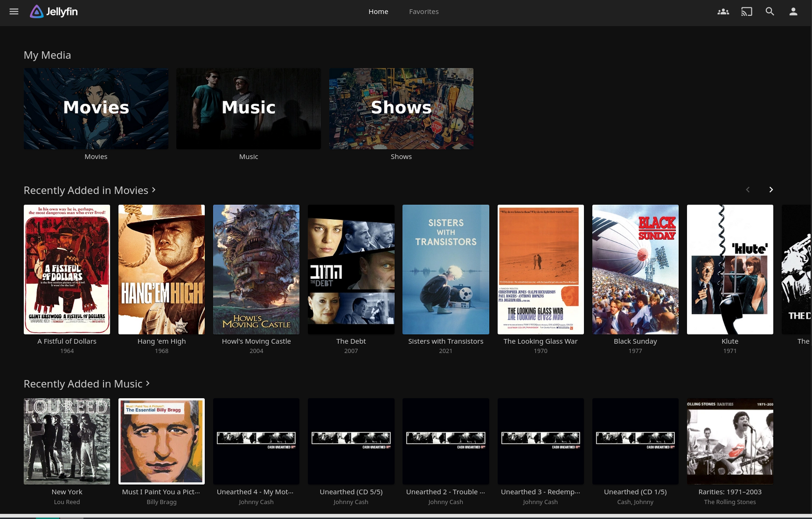Open the Black Sunday poster
The image size is (812, 519).
tap(635, 270)
